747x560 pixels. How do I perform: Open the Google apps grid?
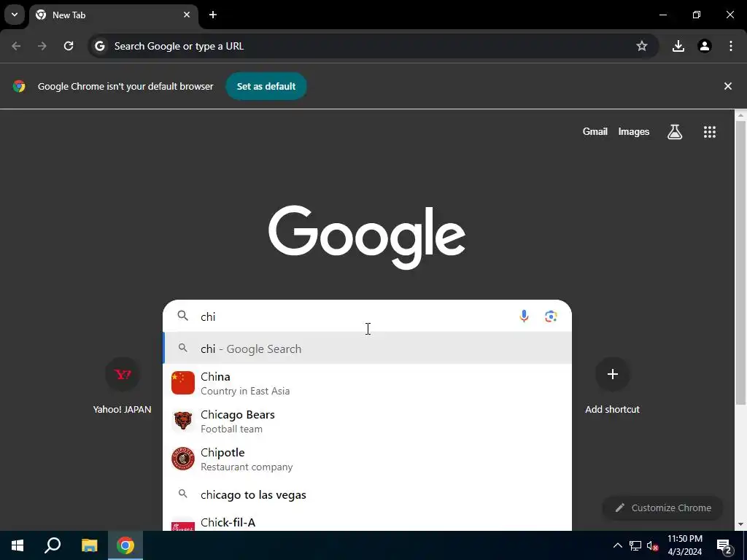(710, 132)
